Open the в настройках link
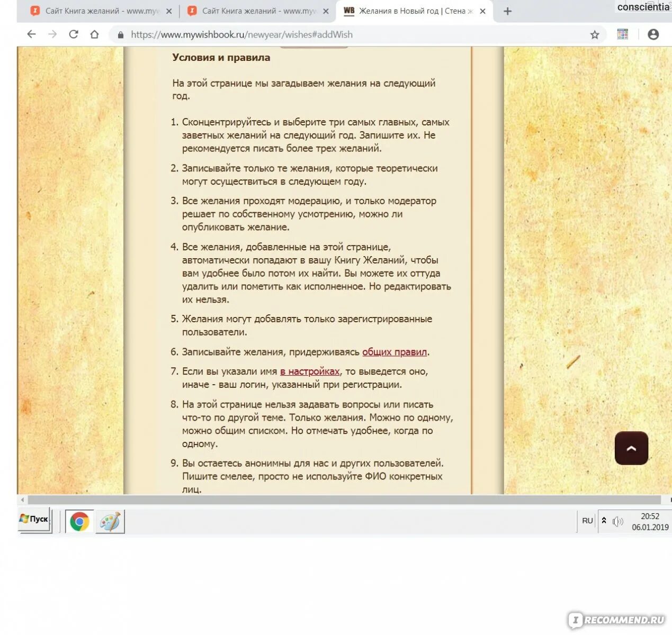This screenshot has width=672, height=635. pos(310,371)
